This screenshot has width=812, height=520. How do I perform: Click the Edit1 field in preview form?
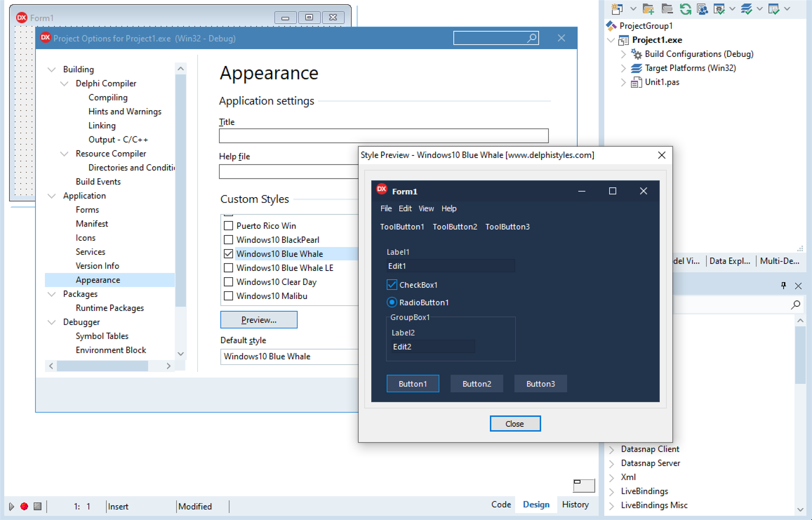coord(451,266)
